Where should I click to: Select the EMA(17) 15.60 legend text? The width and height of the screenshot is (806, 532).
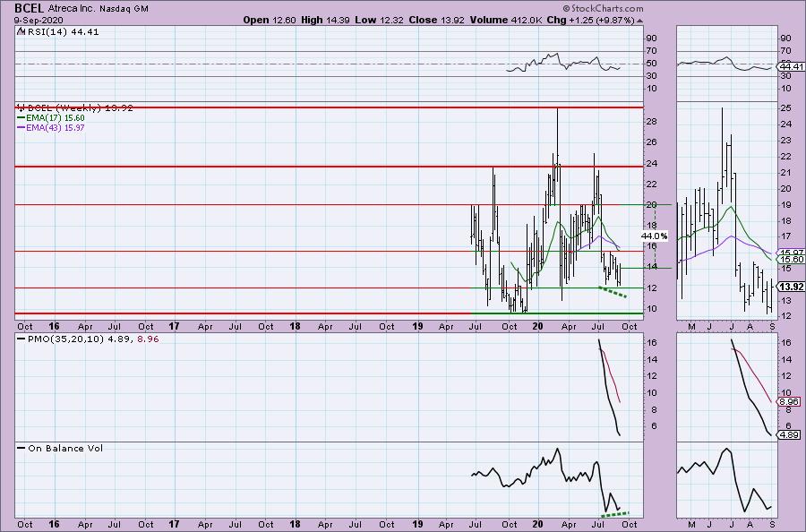pyautogui.click(x=56, y=117)
